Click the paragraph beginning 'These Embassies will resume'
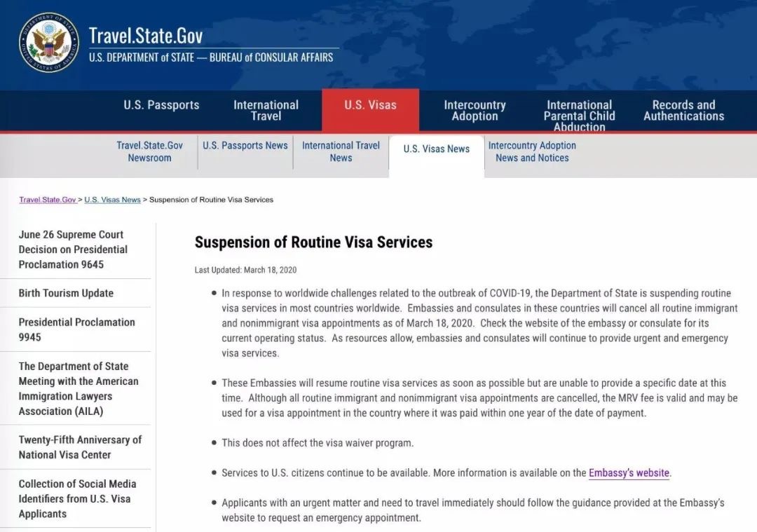 point(480,398)
